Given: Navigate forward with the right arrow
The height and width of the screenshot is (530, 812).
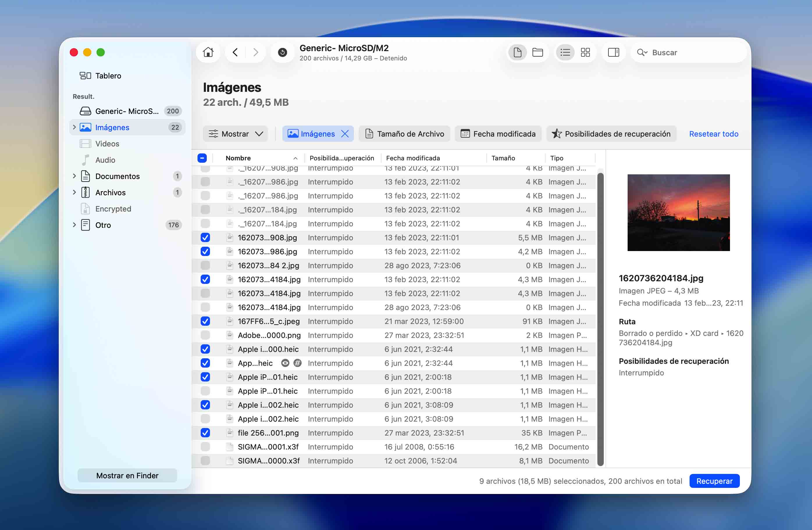Looking at the screenshot, I should (x=256, y=52).
